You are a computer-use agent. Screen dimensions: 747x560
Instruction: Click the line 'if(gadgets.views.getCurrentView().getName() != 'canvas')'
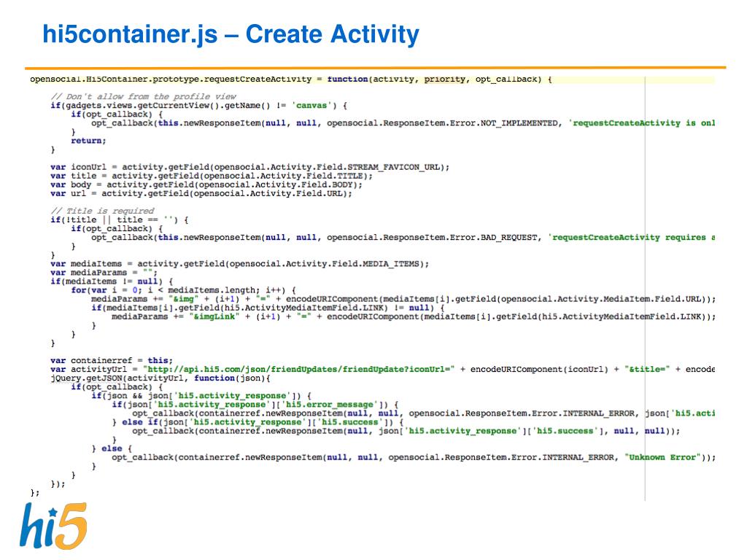(x=198, y=105)
